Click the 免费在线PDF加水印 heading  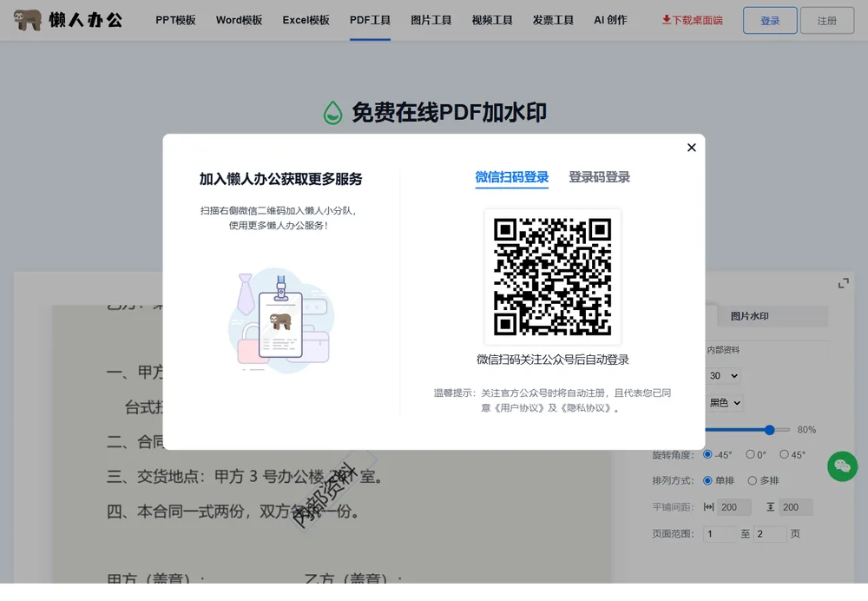click(x=449, y=112)
